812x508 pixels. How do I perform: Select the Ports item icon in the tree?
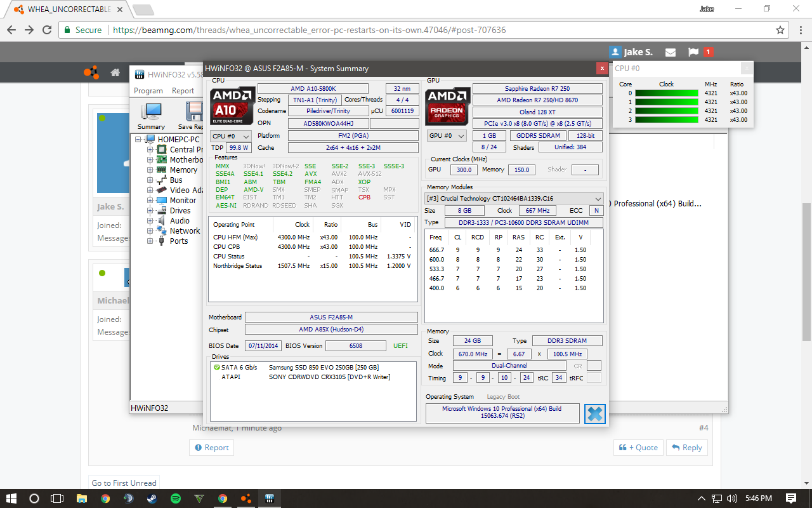(x=162, y=241)
